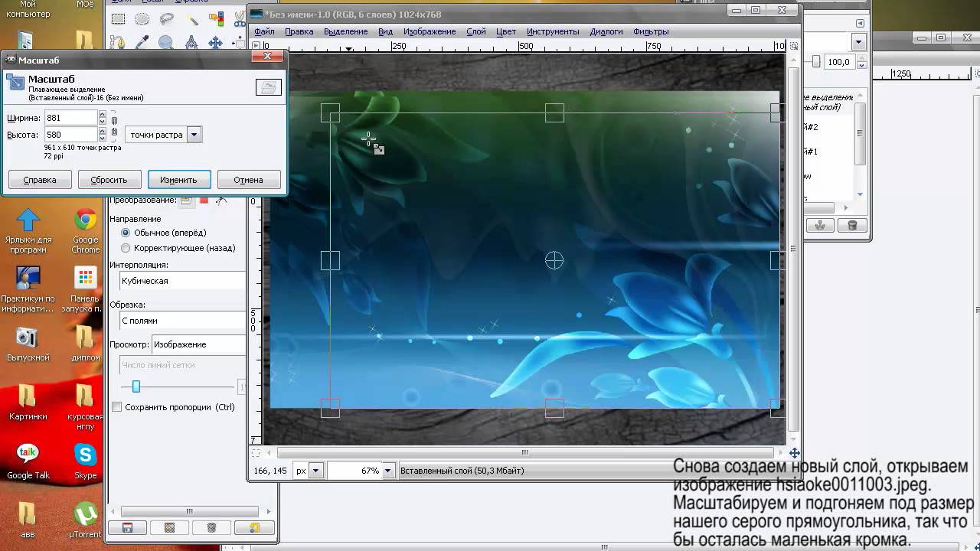Click the Высота input field showing 580
Image resolution: width=980 pixels, height=551 pixels.
71,135
